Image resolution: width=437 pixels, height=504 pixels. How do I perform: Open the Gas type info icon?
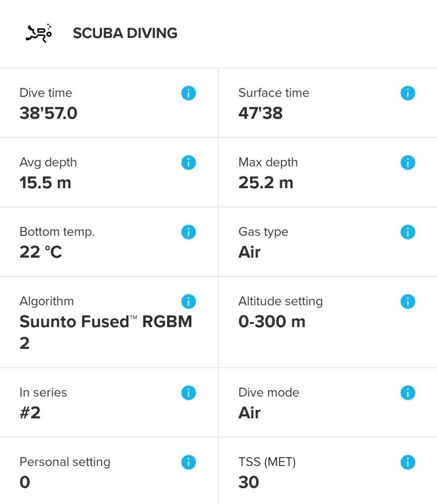coord(407,232)
